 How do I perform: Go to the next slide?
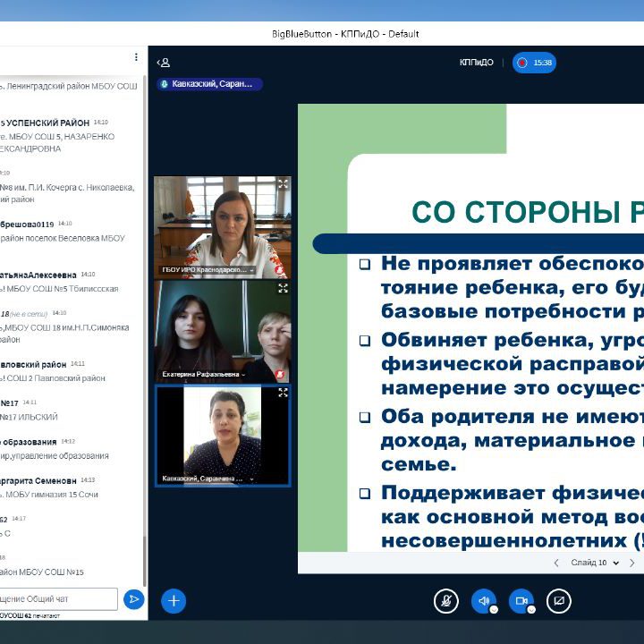pos(631,563)
